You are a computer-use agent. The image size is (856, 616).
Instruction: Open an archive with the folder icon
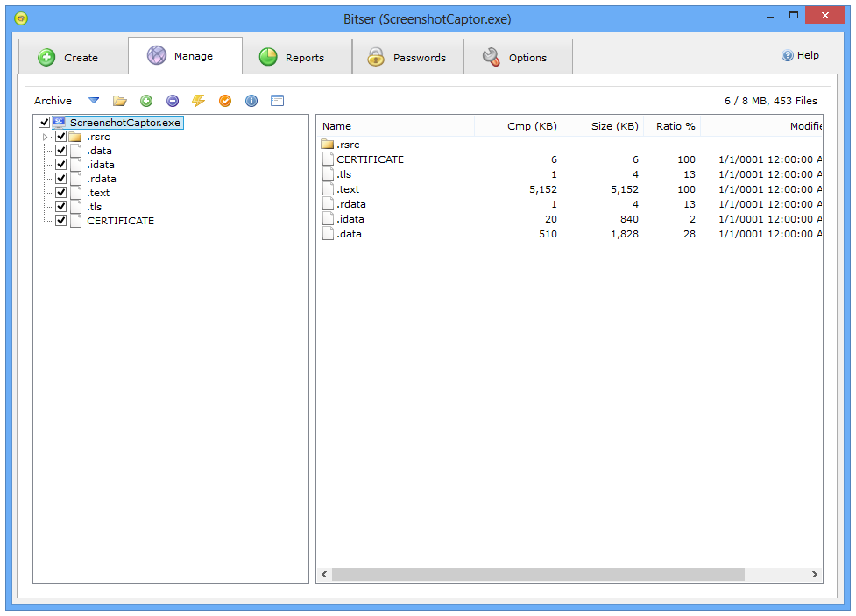tap(120, 100)
